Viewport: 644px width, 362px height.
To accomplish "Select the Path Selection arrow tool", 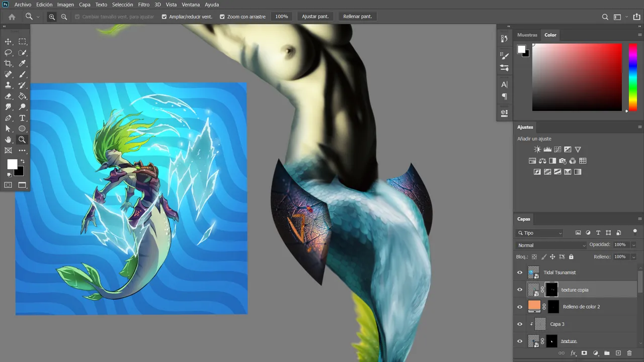I will click(x=8, y=129).
